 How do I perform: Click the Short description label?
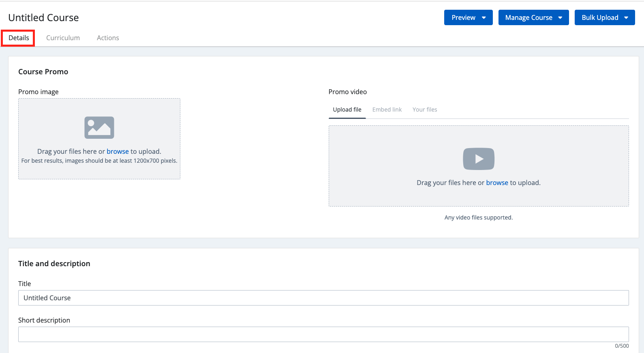click(x=44, y=320)
